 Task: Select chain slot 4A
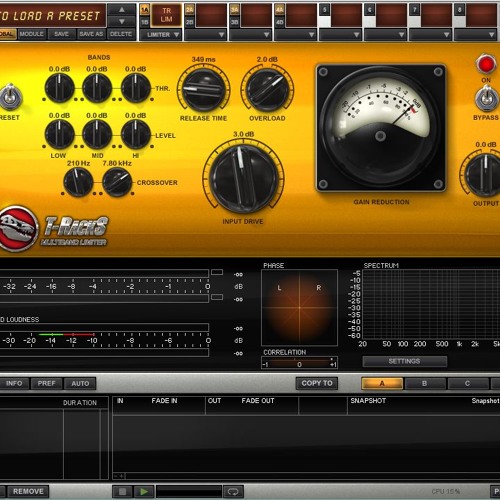click(x=280, y=10)
